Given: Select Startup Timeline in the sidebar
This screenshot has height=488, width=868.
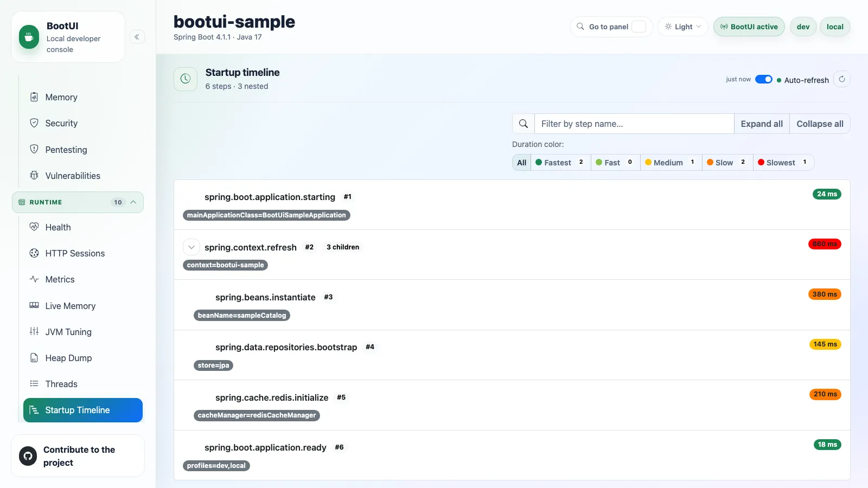Looking at the screenshot, I should coord(83,410).
